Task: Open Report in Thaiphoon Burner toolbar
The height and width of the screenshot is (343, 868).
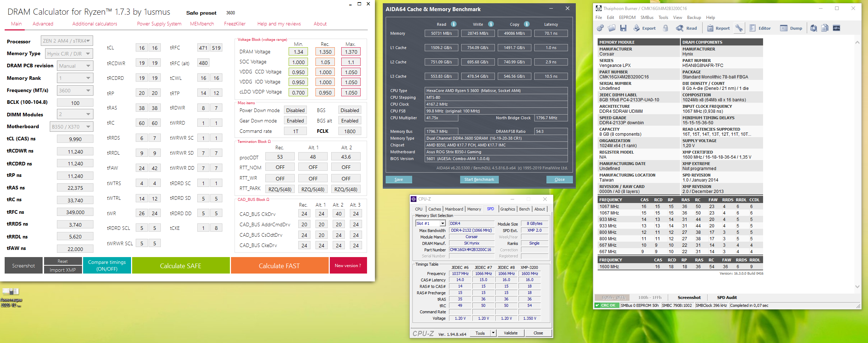Action: click(718, 28)
